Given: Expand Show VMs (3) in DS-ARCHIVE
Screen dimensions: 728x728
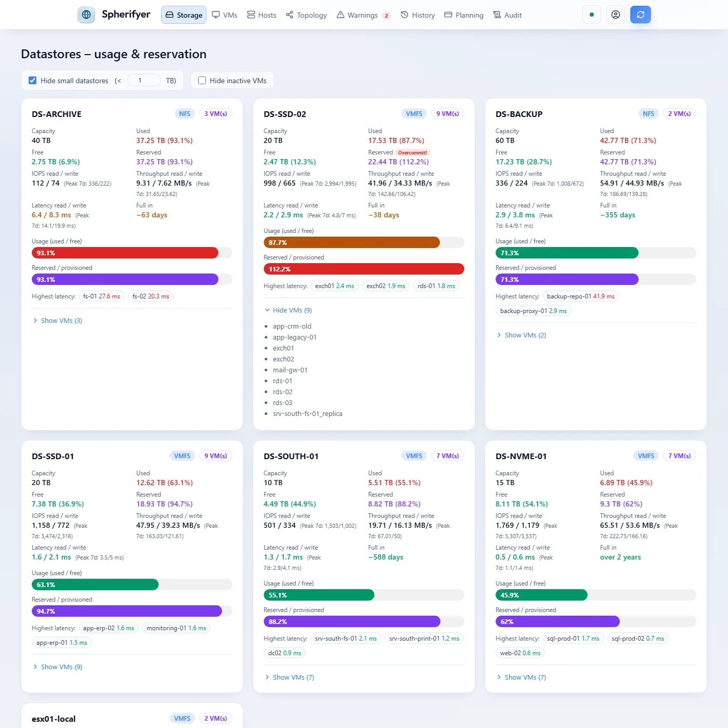Looking at the screenshot, I should 58,321.
